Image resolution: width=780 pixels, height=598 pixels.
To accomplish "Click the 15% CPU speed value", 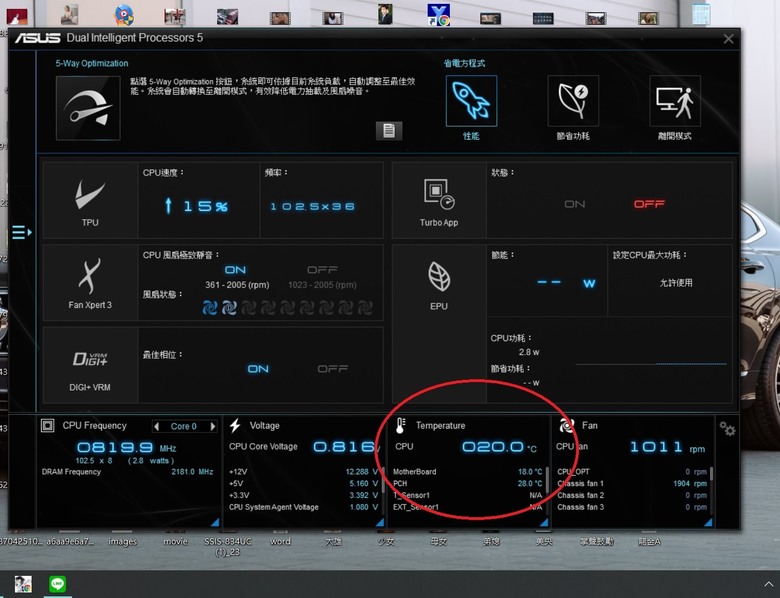I will point(205,206).
